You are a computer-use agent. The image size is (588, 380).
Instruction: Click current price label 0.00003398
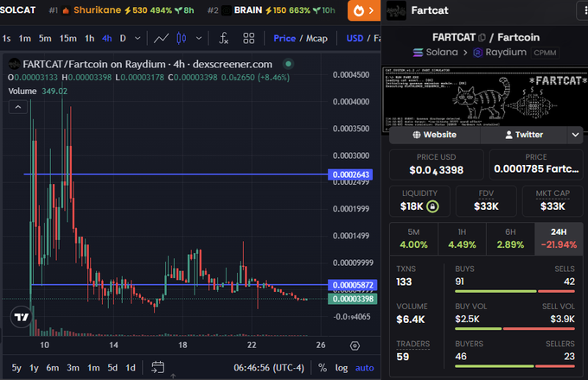tap(352, 299)
